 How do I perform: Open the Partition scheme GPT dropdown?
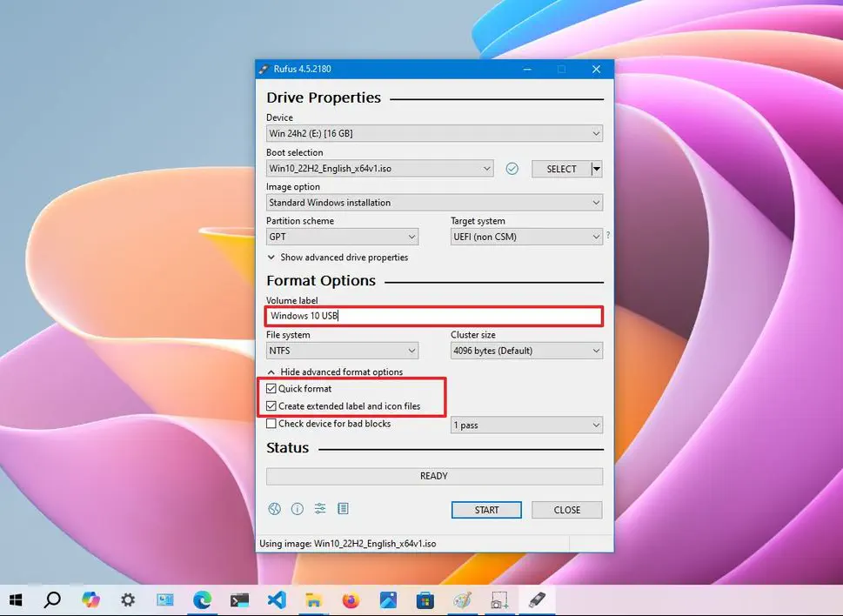click(x=342, y=237)
